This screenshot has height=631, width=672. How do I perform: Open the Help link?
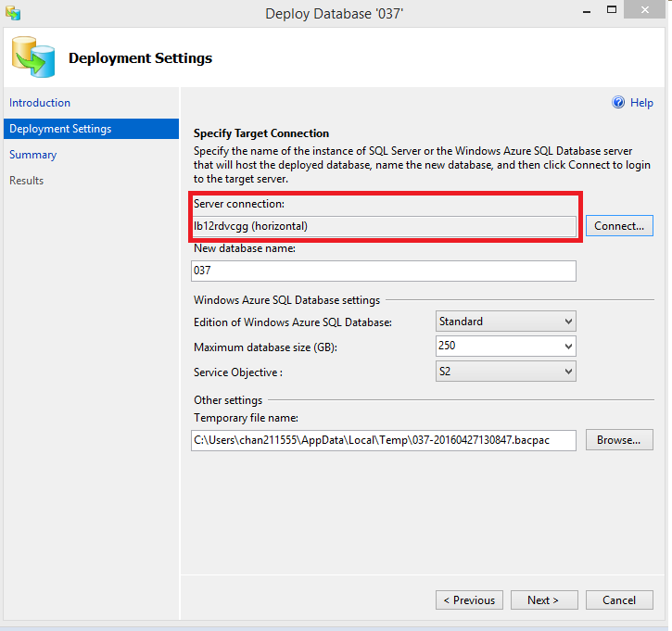pyautogui.click(x=641, y=103)
